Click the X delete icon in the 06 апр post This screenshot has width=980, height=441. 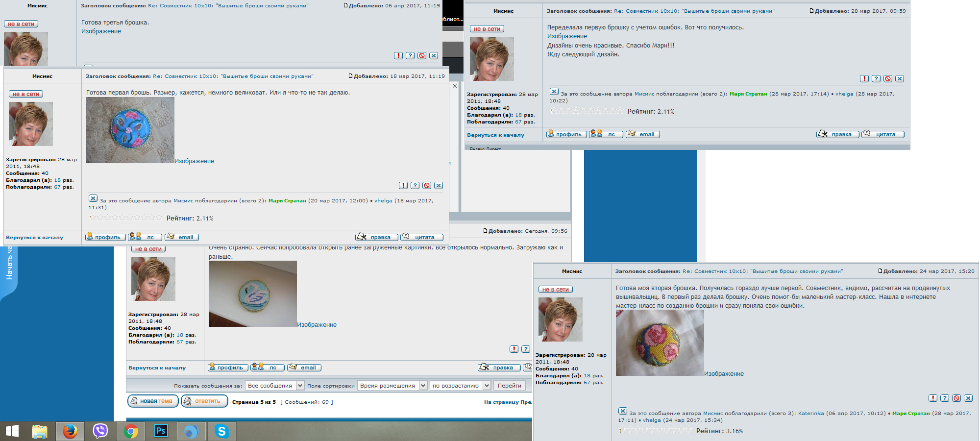point(434,56)
